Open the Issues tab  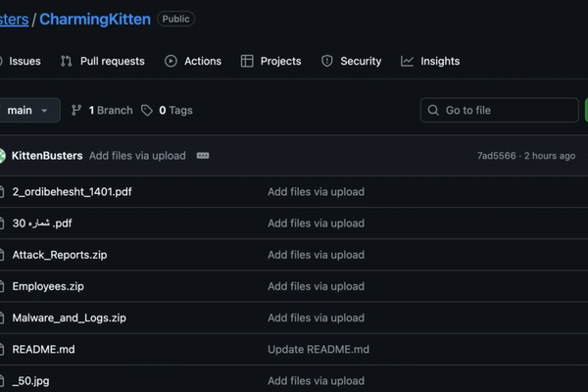[24, 61]
